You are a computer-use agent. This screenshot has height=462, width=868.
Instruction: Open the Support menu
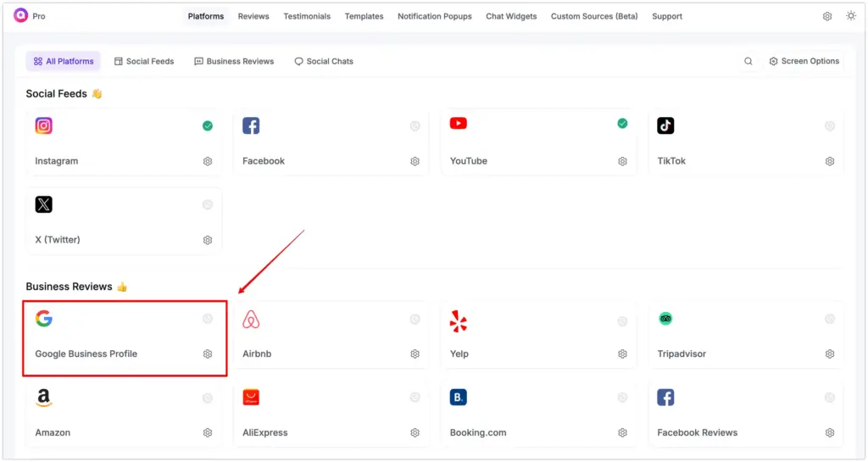667,17
